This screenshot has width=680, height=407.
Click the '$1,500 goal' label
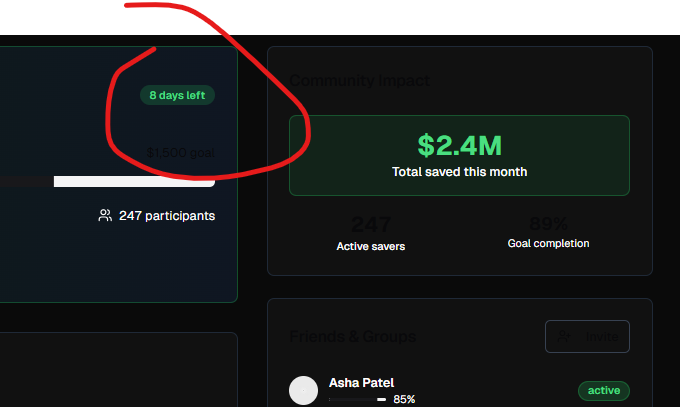(180, 153)
